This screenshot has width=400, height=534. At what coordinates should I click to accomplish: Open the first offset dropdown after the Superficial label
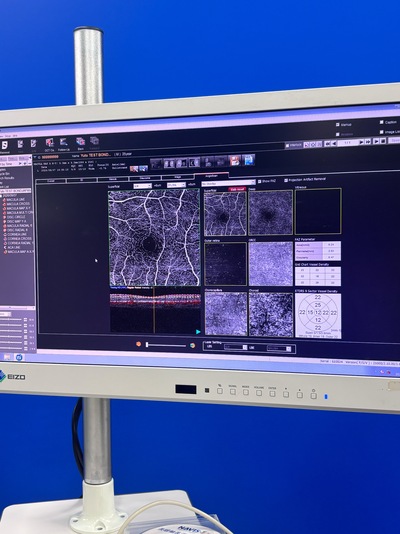[142, 186]
